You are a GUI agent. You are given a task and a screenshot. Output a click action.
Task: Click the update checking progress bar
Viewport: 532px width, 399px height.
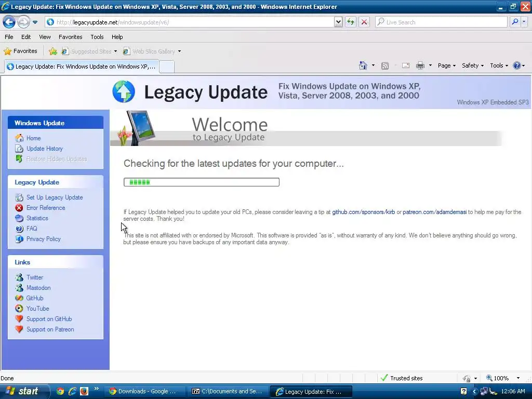coord(202,182)
